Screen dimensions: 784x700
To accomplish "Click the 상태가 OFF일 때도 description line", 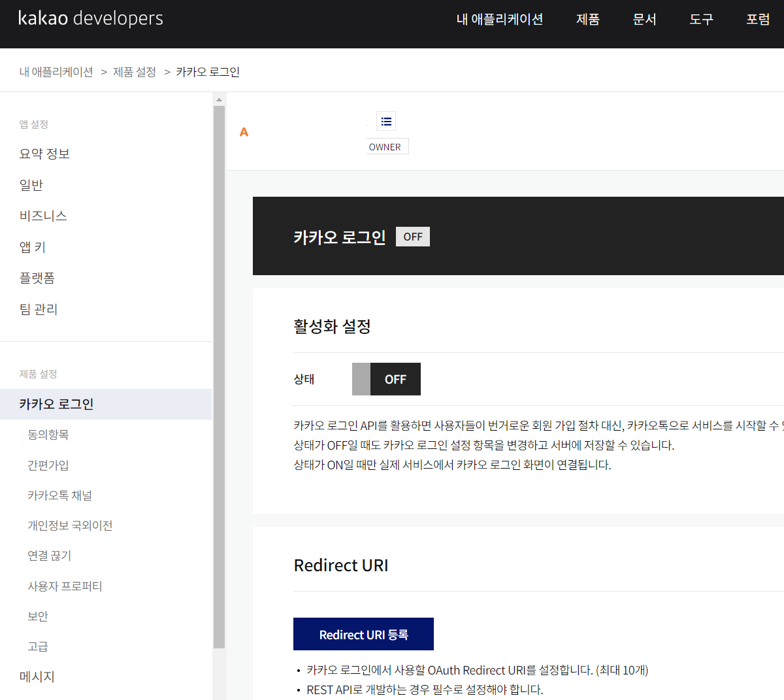I will (x=483, y=445).
